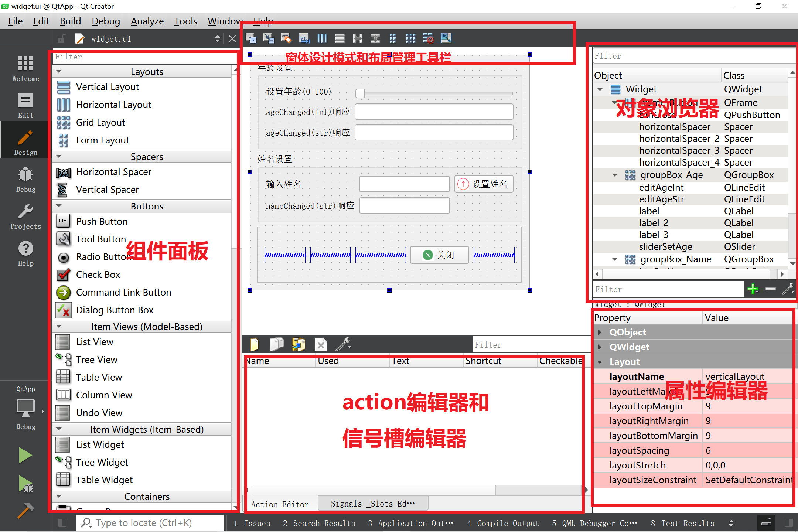Click New action icon in Action Editor
The width and height of the screenshot is (798, 532).
[x=255, y=344]
